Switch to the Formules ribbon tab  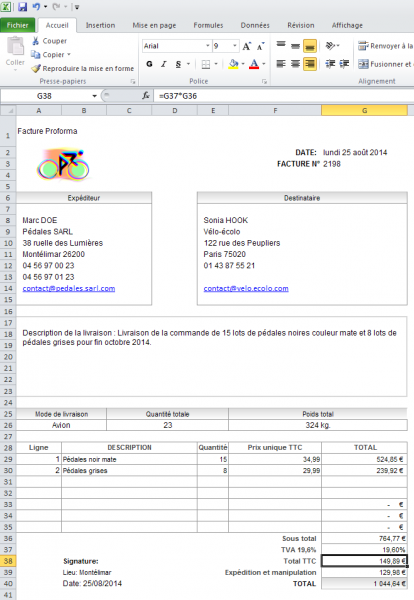tap(208, 25)
